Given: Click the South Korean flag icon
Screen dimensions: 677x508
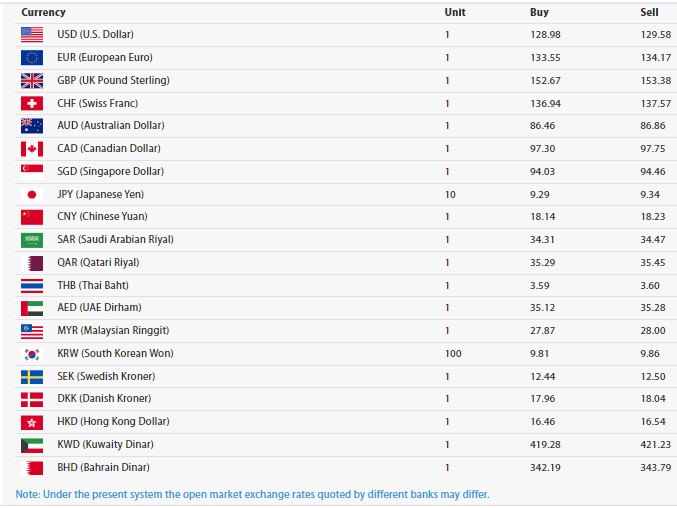Looking at the screenshot, I should [31, 354].
